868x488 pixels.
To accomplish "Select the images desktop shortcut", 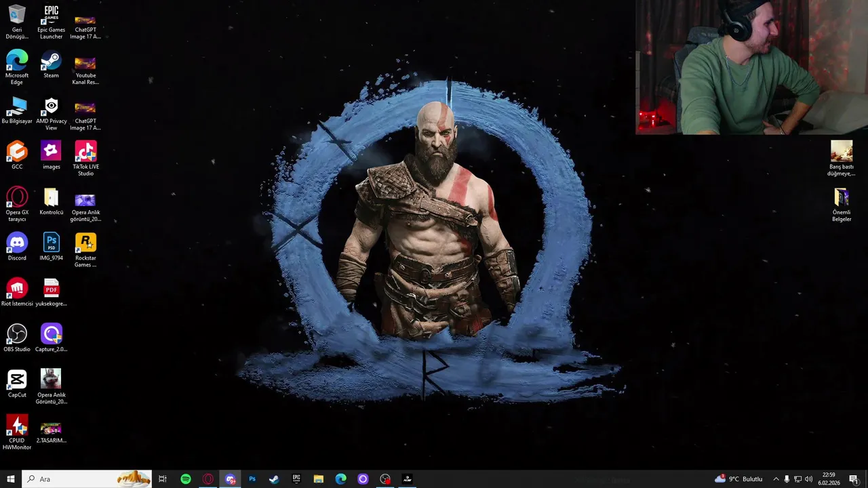I will [52, 156].
